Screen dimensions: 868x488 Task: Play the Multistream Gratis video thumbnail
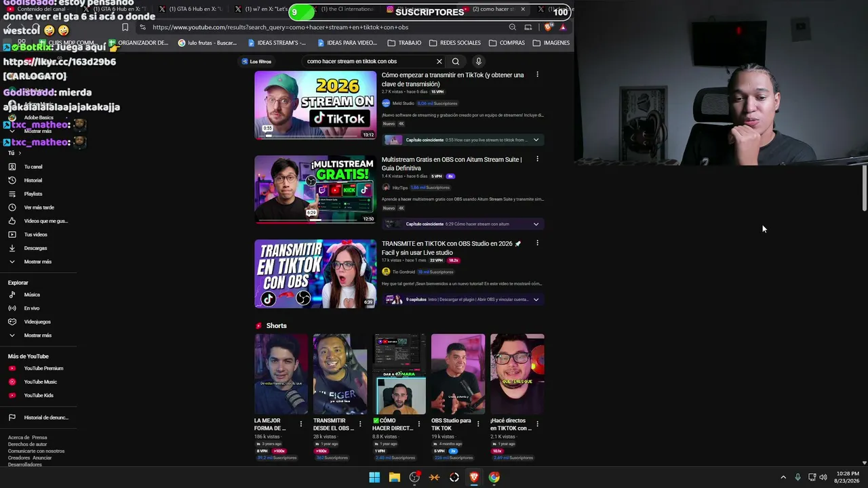tap(315, 189)
